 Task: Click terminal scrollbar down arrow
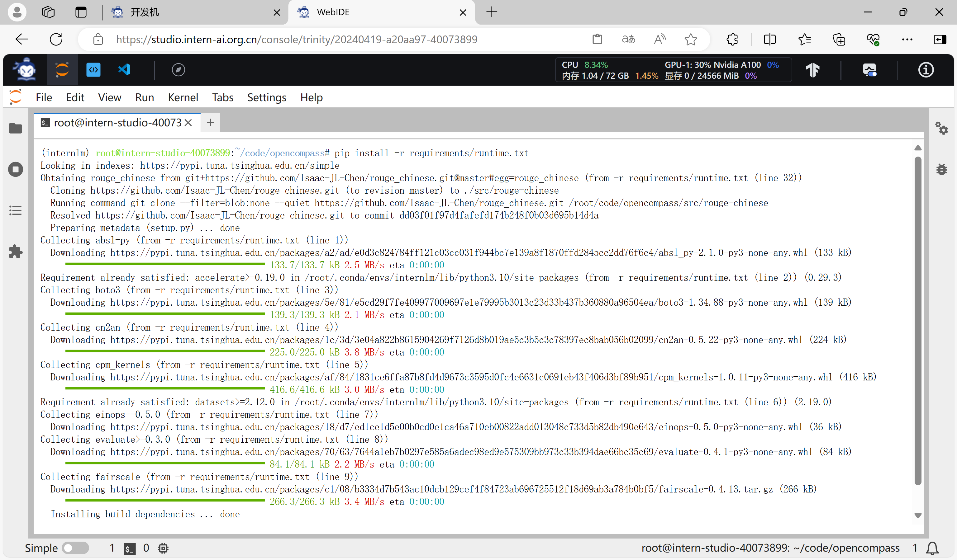pos(918,515)
